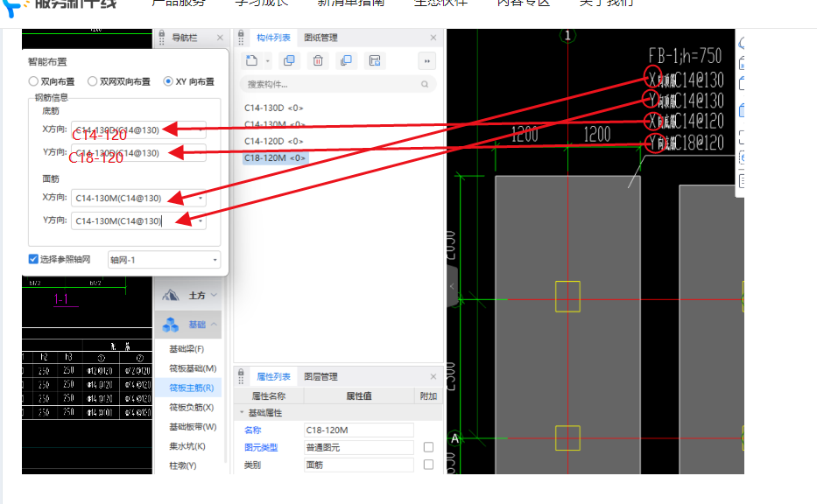The image size is (817, 504).
Task: Click the 名称 property link
Action: (253, 430)
